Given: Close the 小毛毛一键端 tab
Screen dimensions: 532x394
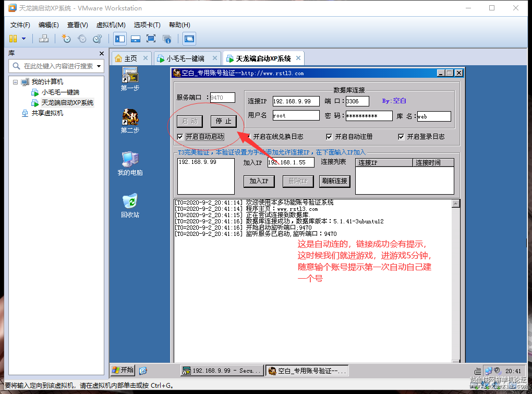Looking at the screenshot, I should [215, 58].
